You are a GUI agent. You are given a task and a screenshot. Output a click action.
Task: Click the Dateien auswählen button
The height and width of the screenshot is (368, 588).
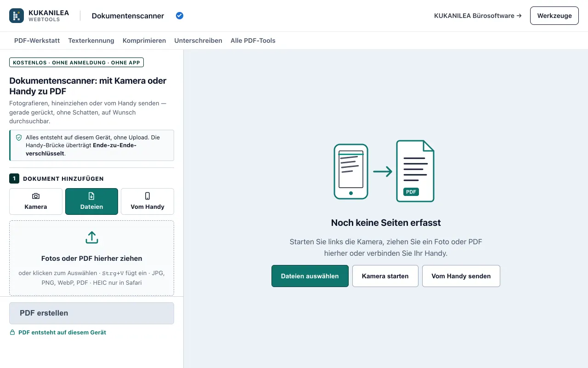tap(310, 276)
